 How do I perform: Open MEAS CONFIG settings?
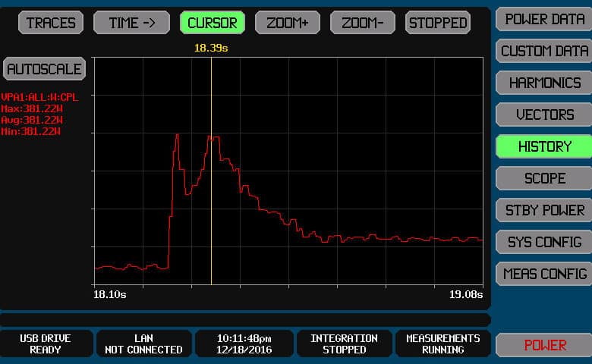click(x=544, y=274)
